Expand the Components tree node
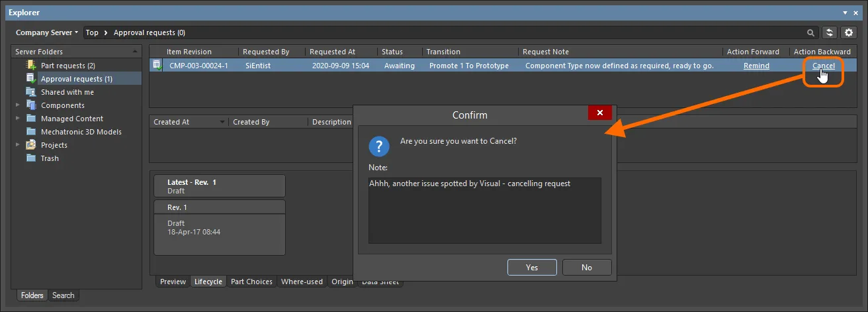 (19, 105)
